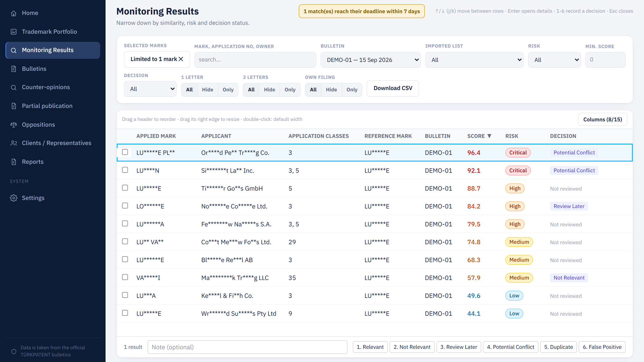Mark decision as 6. False Positive
Screen dimensions: 644x362
602,347
